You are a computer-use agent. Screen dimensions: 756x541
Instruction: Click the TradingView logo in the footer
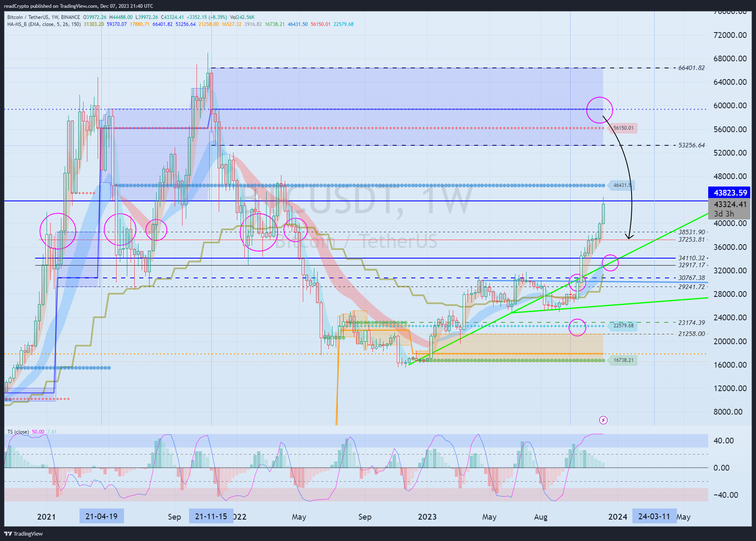(x=23, y=534)
